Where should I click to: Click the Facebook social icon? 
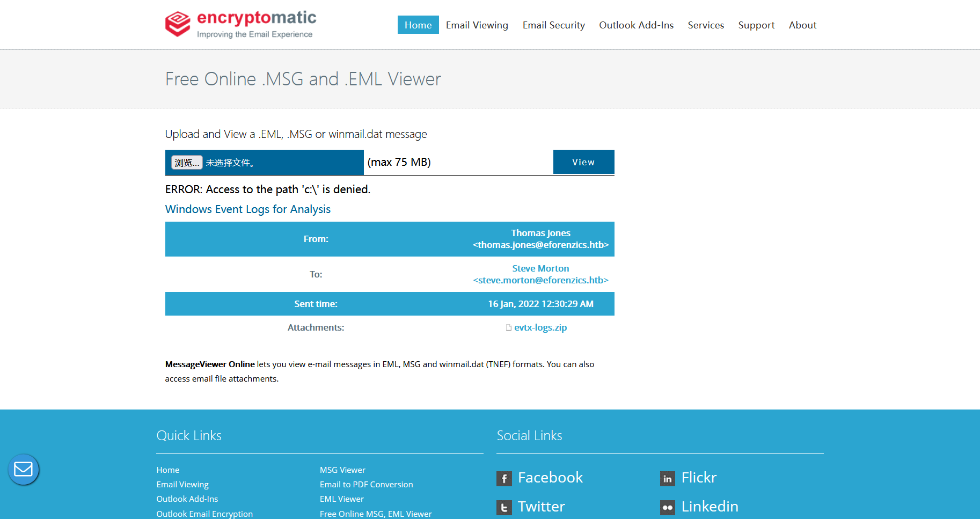504,478
